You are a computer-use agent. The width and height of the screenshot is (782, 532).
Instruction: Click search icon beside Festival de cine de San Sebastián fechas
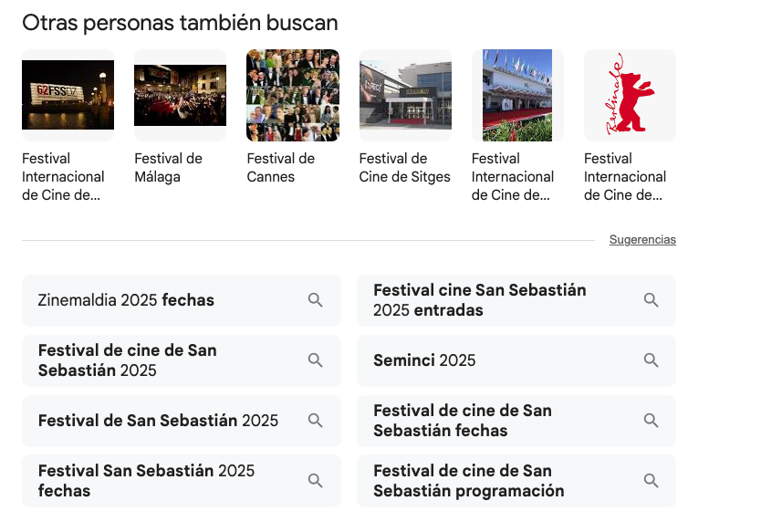point(651,421)
